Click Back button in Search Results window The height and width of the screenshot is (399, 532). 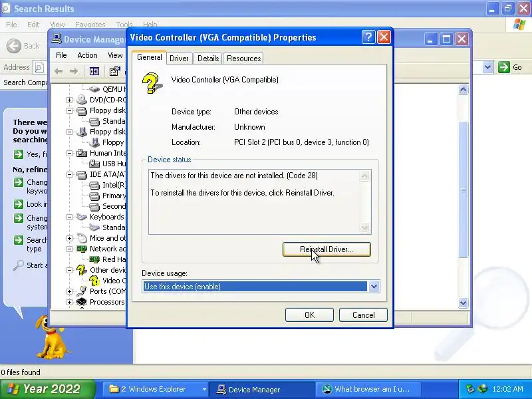point(23,46)
